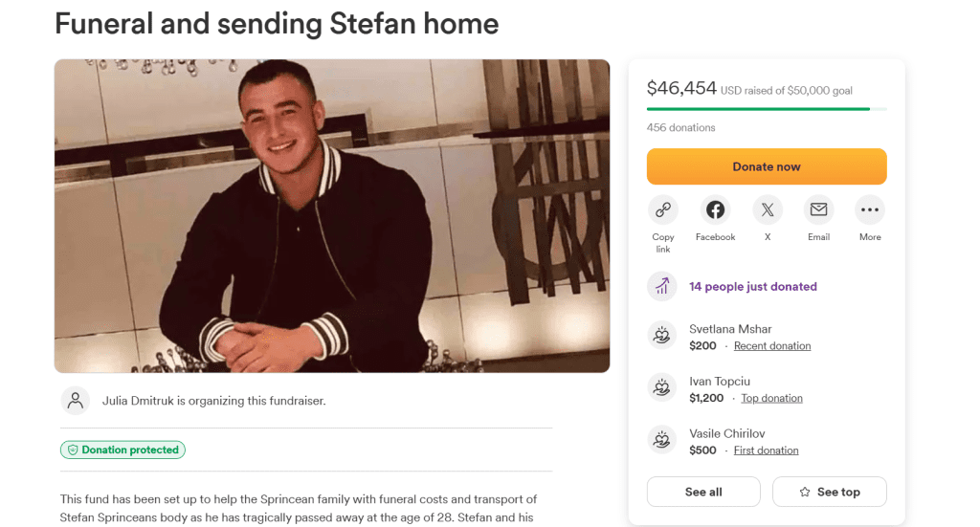Click the Donation protected badge
Viewport: 980px width, 527px height.
tap(122, 450)
